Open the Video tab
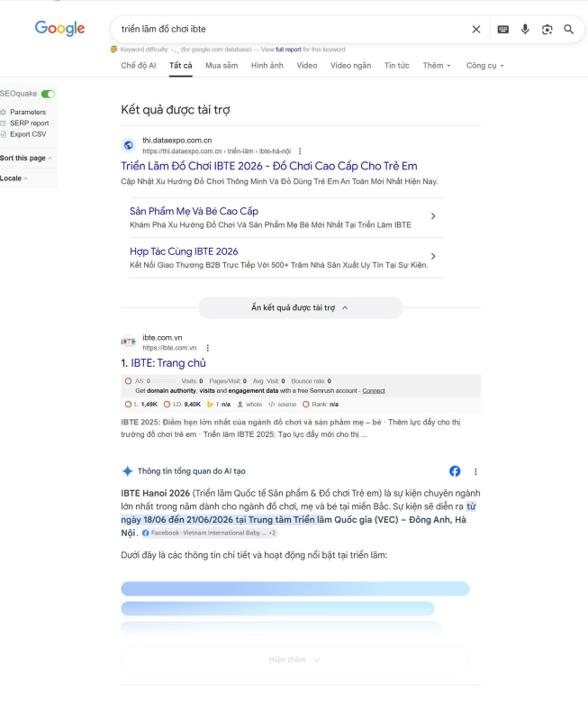588x702 pixels. [306, 66]
